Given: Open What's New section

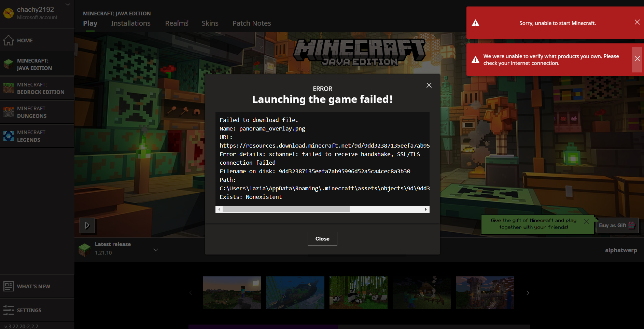Looking at the screenshot, I should click(37, 286).
